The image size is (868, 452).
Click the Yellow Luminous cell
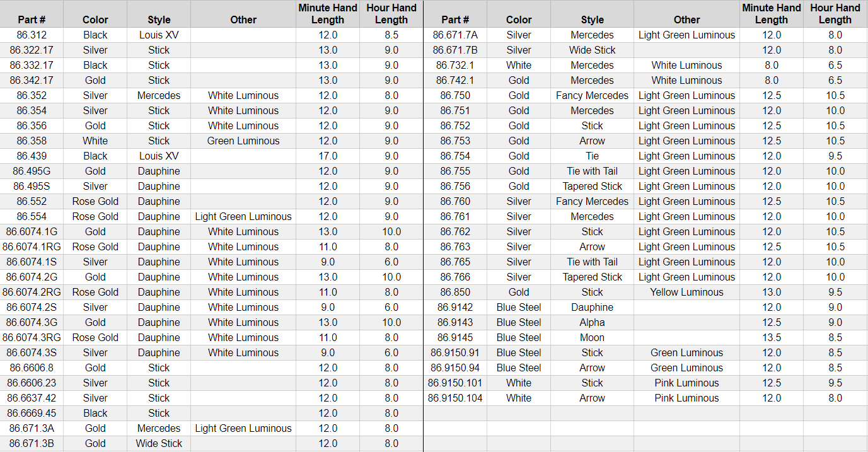[x=686, y=293]
